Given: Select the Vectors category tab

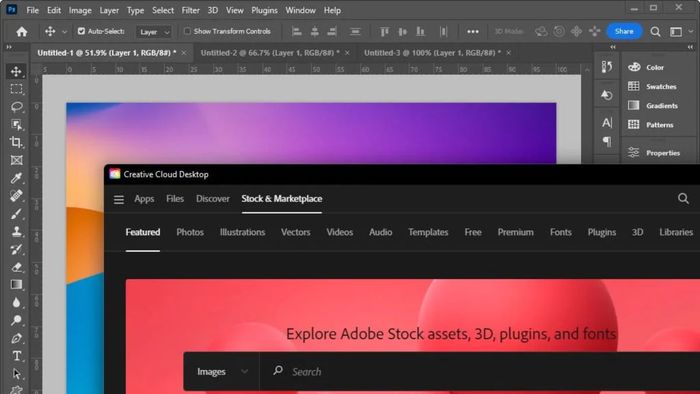Looking at the screenshot, I should pos(296,232).
